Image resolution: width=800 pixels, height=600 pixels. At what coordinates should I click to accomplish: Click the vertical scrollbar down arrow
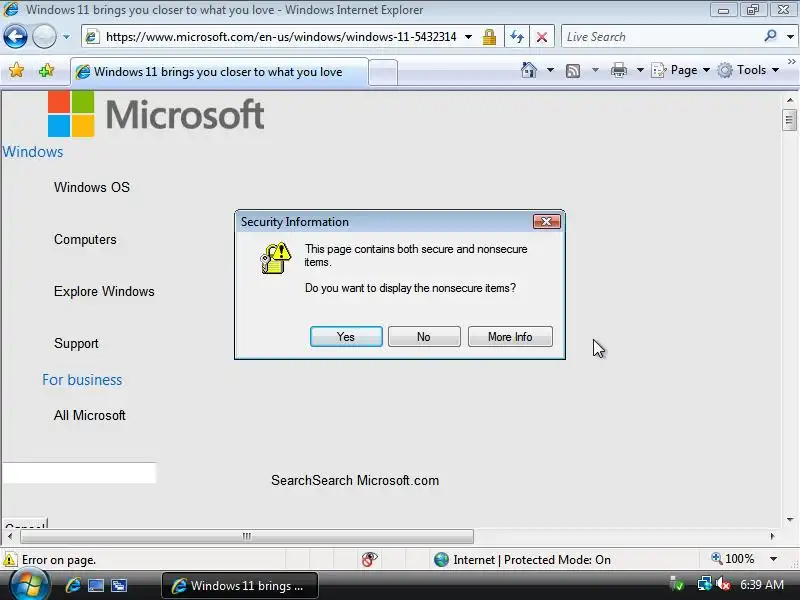789,520
